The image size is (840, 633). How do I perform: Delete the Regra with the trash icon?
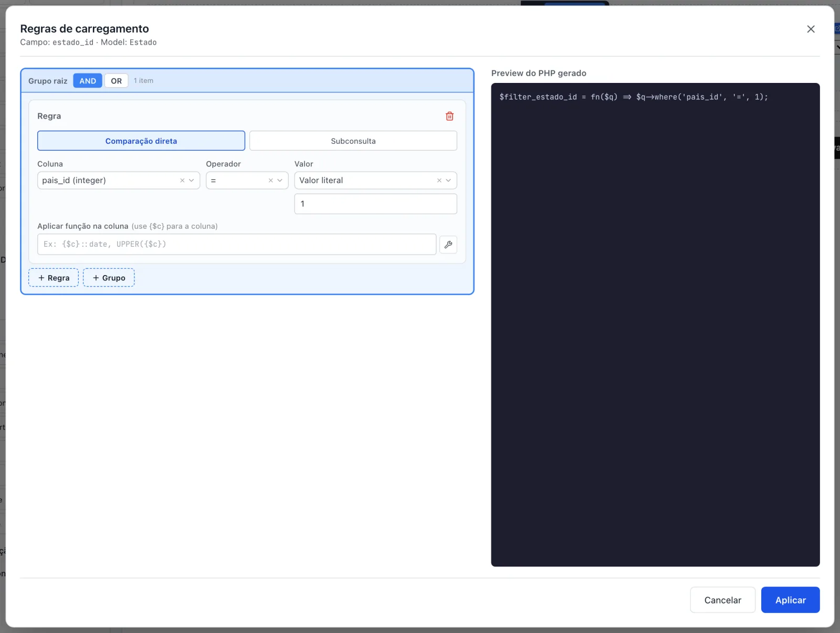449,116
